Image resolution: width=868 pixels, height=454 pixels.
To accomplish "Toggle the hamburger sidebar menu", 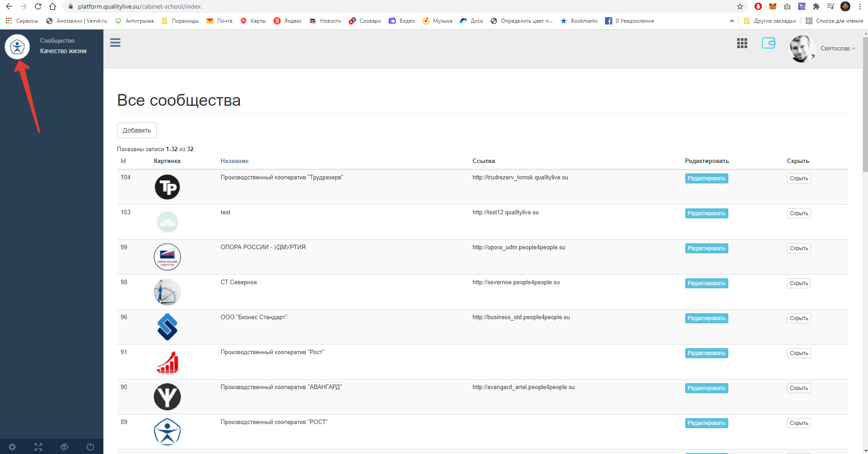I will tap(115, 43).
